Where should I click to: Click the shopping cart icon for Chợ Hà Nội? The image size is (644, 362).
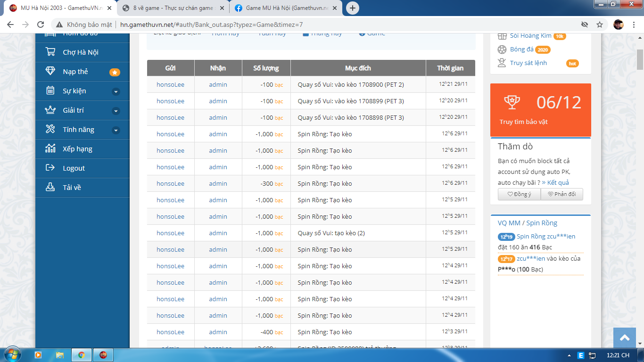(50, 52)
